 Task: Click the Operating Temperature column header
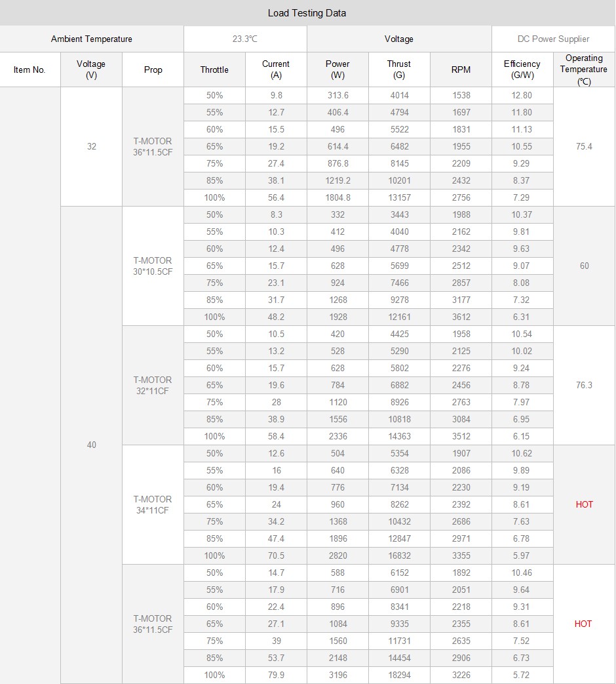pos(584,70)
